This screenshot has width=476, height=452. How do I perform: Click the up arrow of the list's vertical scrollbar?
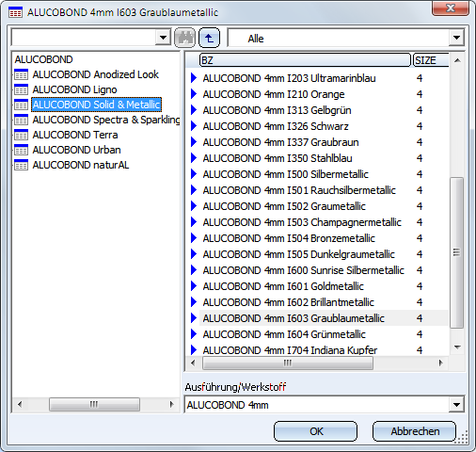tap(457, 60)
